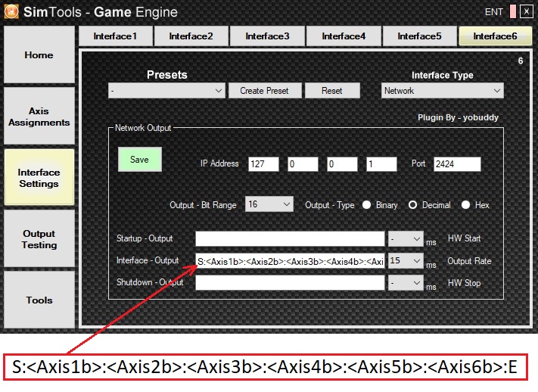Image resolution: width=538 pixels, height=392 pixels.
Task: Close the SimTools Game Engine window
Action: (x=527, y=11)
